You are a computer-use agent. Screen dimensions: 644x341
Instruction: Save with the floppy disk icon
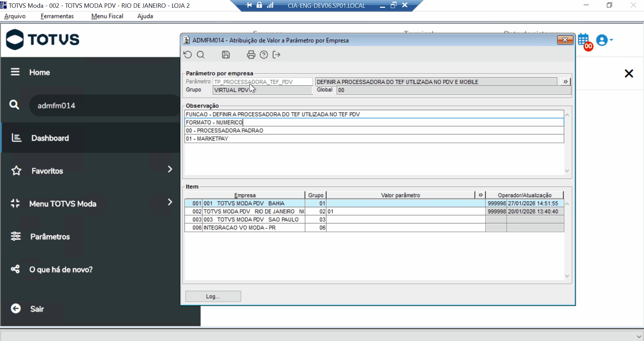(226, 55)
